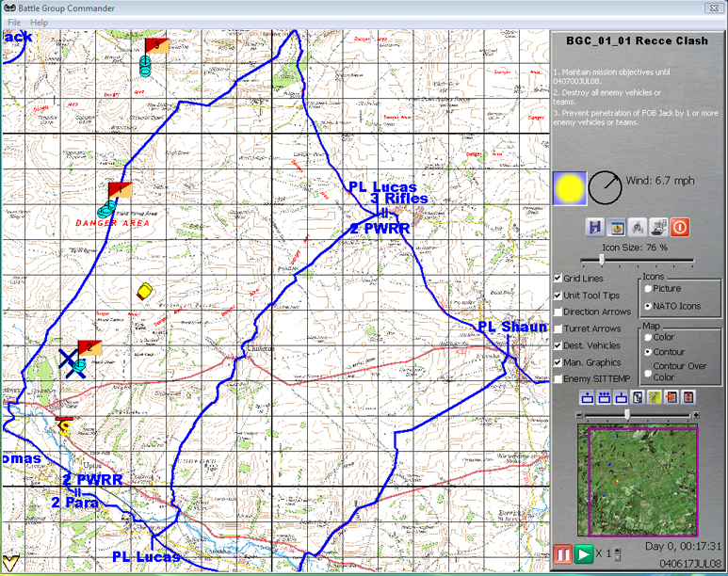728x576 pixels.
Task: Click the Icon Size slider handle
Action: coord(602,260)
